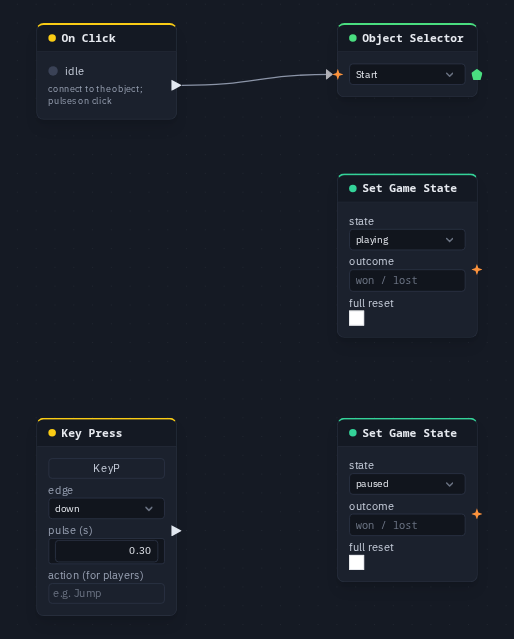This screenshot has width=514, height=639.
Task: Click the Key Press node's output triangle port
Action: tap(176, 531)
